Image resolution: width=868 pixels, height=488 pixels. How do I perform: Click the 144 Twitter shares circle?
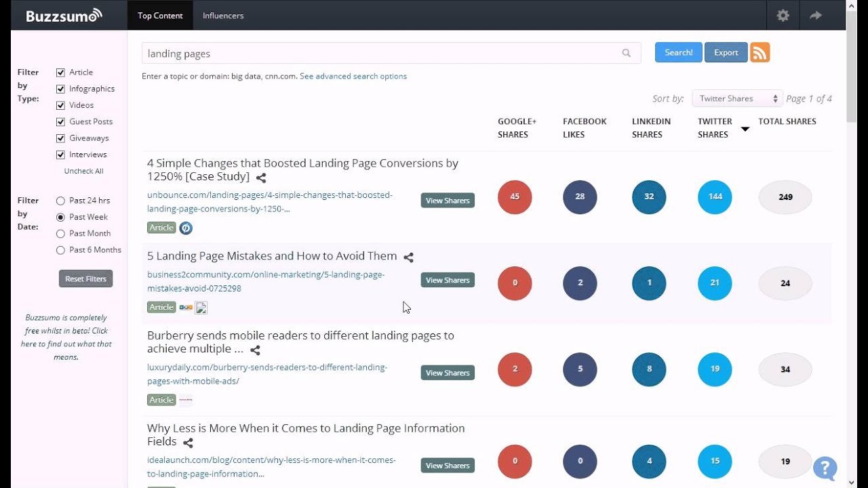715,197
